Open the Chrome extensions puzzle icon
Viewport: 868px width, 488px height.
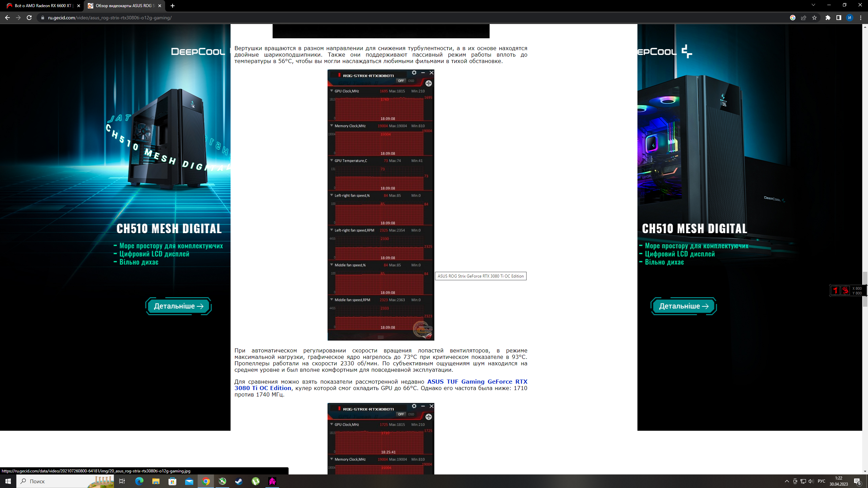tap(828, 18)
